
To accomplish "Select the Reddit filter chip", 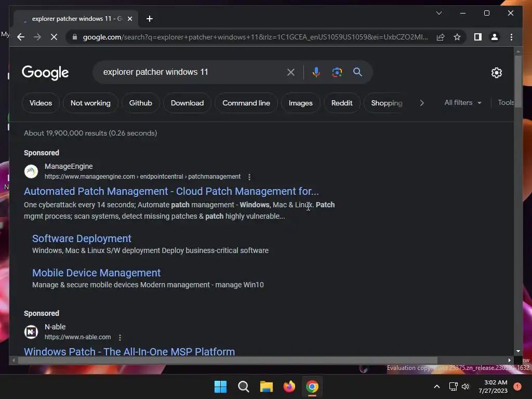I will (342, 103).
